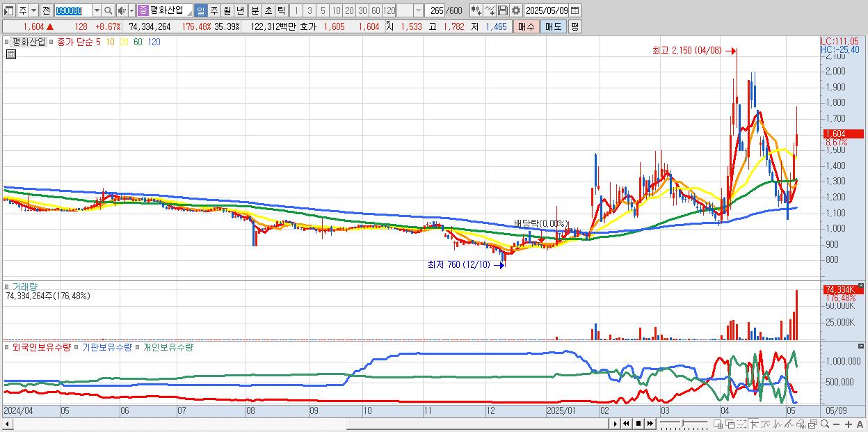Click the 전 all-stocks button
This screenshot has height=432, width=868.
point(46,10)
